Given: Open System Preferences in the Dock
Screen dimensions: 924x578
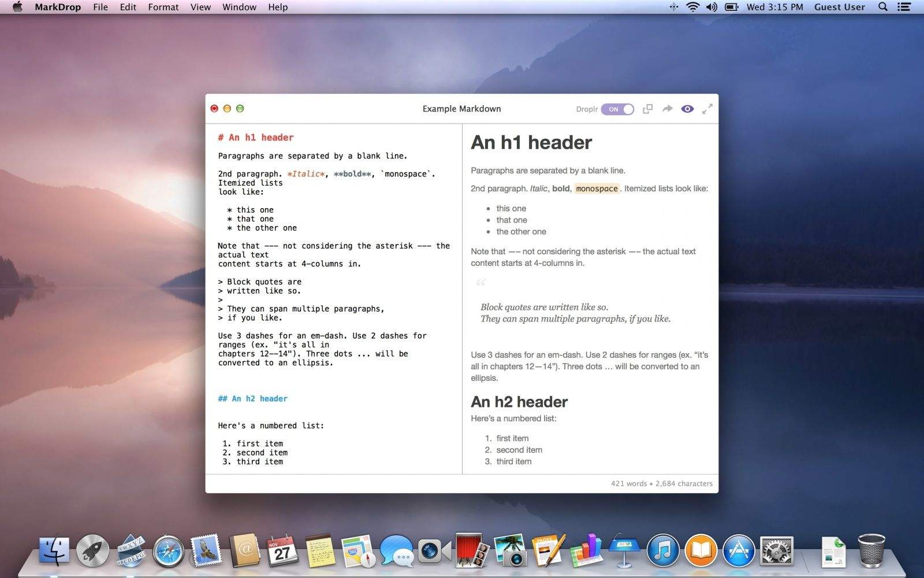Looking at the screenshot, I should (776, 551).
